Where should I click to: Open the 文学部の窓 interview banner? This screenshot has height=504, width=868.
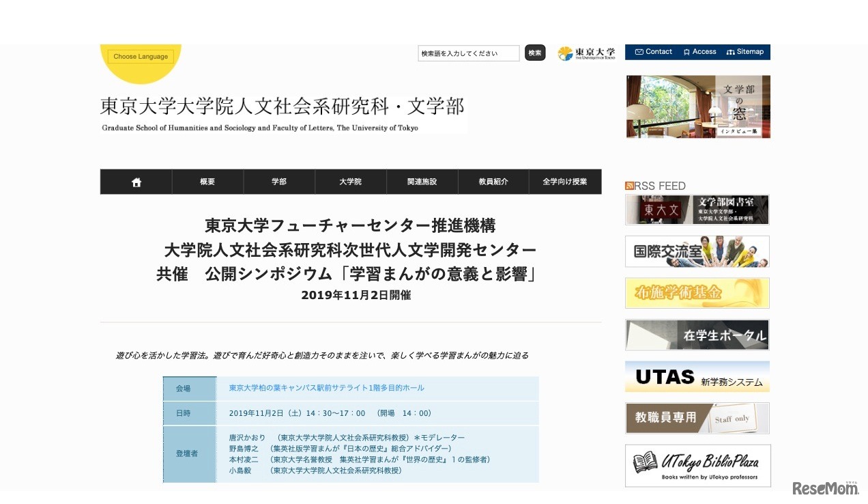[x=697, y=107]
